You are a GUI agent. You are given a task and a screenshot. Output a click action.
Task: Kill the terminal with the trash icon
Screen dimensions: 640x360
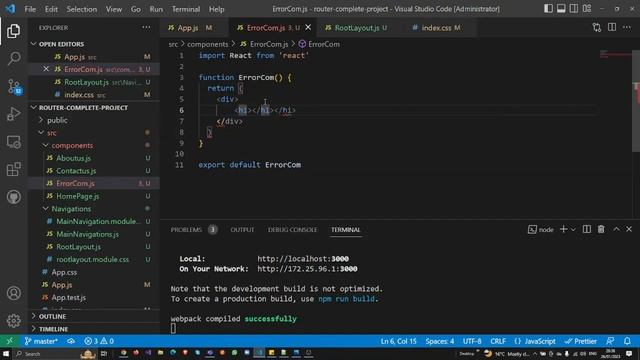601,229
